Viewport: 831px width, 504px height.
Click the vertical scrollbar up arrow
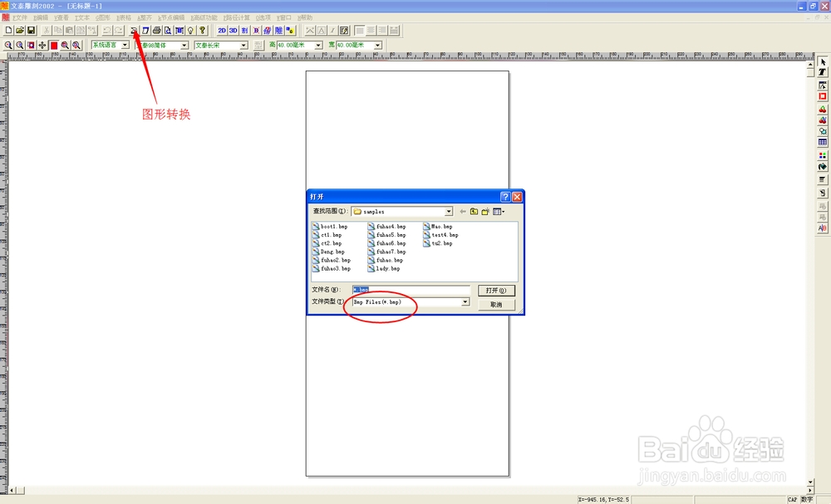(x=810, y=65)
